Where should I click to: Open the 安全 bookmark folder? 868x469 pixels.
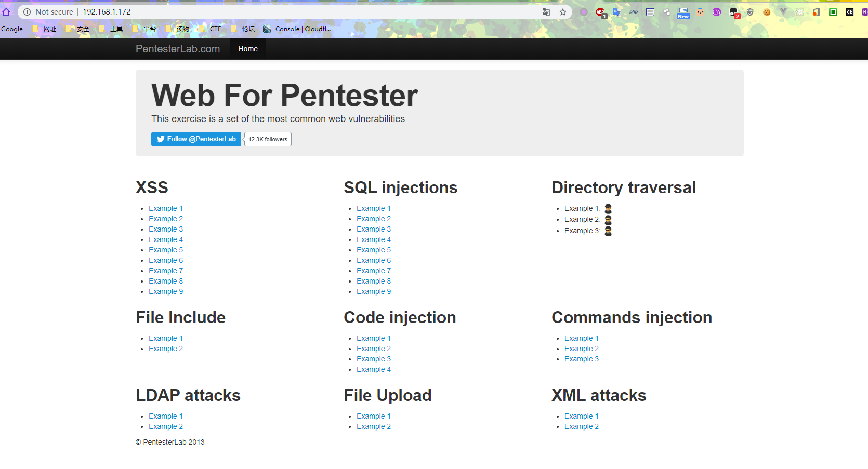(x=77, y=29)
